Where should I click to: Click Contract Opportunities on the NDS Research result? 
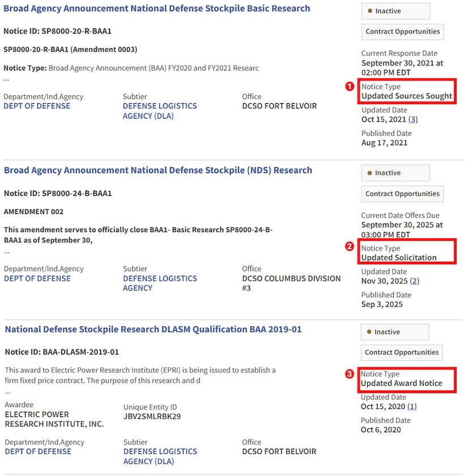[x=402, y=194]
